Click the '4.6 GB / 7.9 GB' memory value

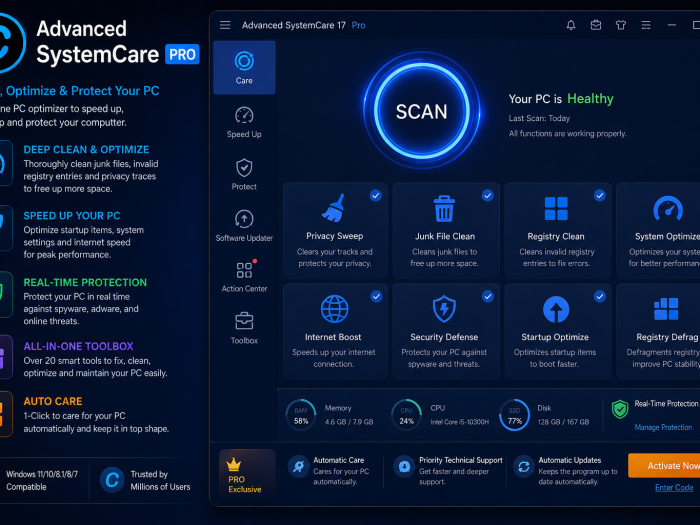[x=349, y=422]
